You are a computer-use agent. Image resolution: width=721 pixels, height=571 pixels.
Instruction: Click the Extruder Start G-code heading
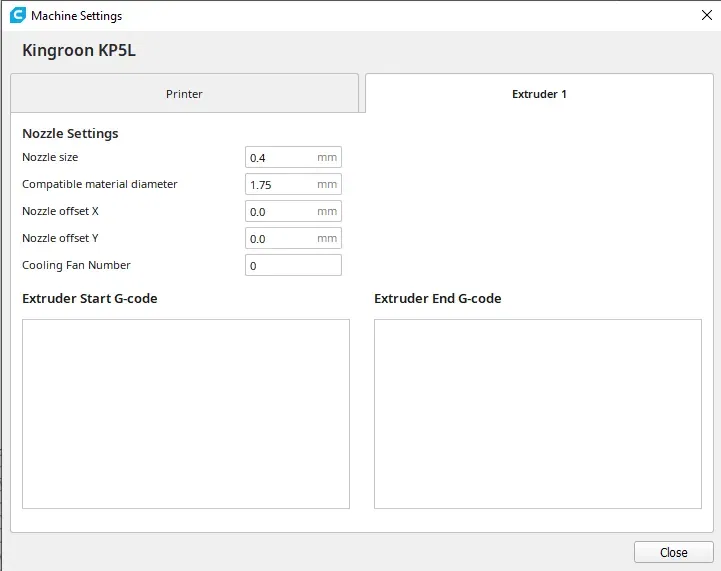[90, 298]
